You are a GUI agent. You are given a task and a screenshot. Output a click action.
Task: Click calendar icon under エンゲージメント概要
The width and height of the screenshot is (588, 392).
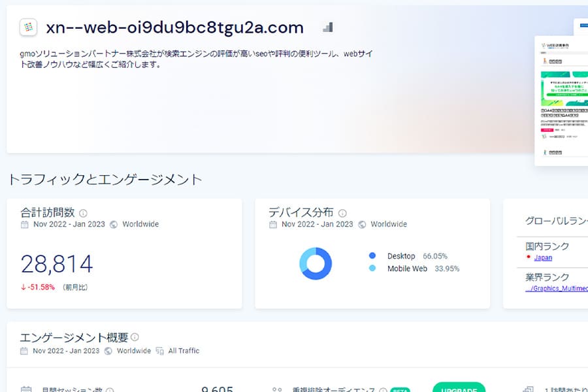click(24, 351)
